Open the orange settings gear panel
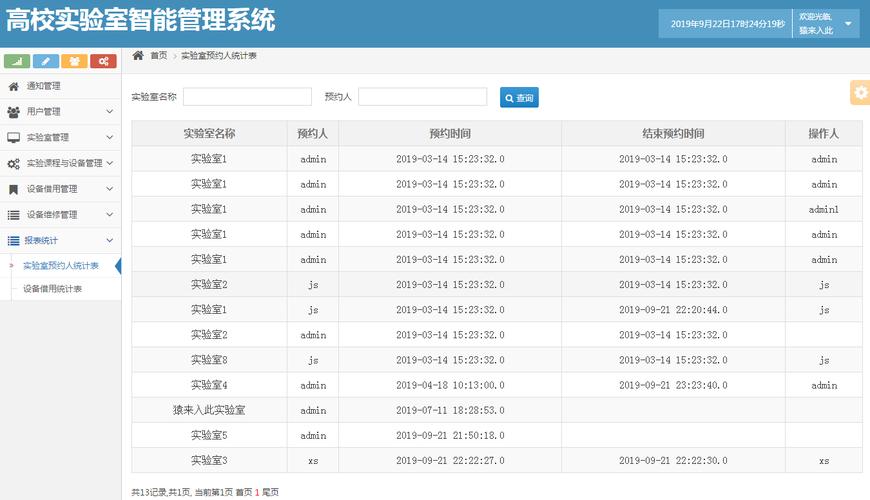The width and height of the screenshot is (870, 500). point(860,92)
